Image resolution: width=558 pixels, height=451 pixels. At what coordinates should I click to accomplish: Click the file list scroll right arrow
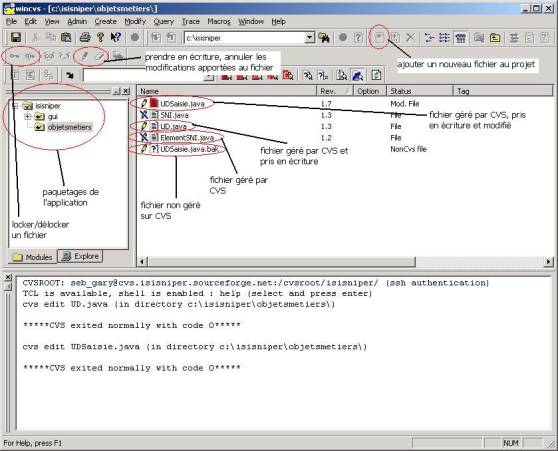[548, 262]
